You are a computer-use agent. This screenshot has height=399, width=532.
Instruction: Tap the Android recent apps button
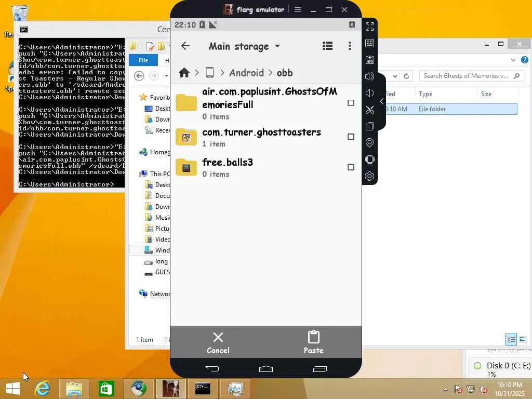(x=320, y=369)
